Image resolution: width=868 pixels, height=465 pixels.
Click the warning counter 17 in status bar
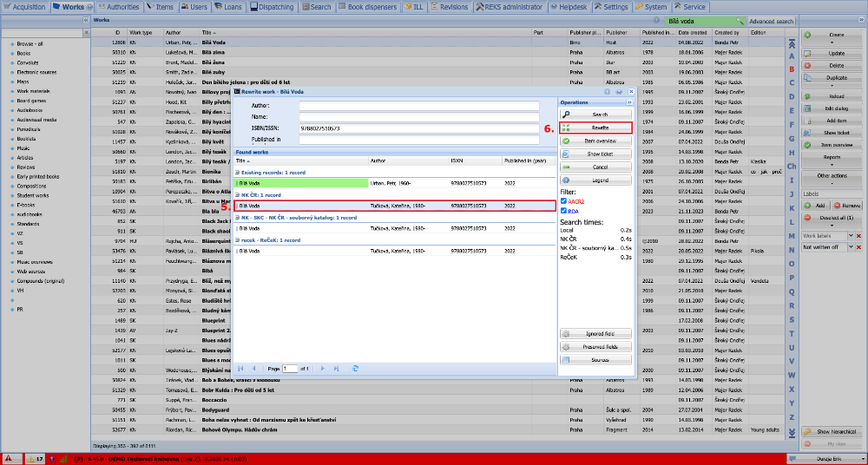[x=36, y=459]
